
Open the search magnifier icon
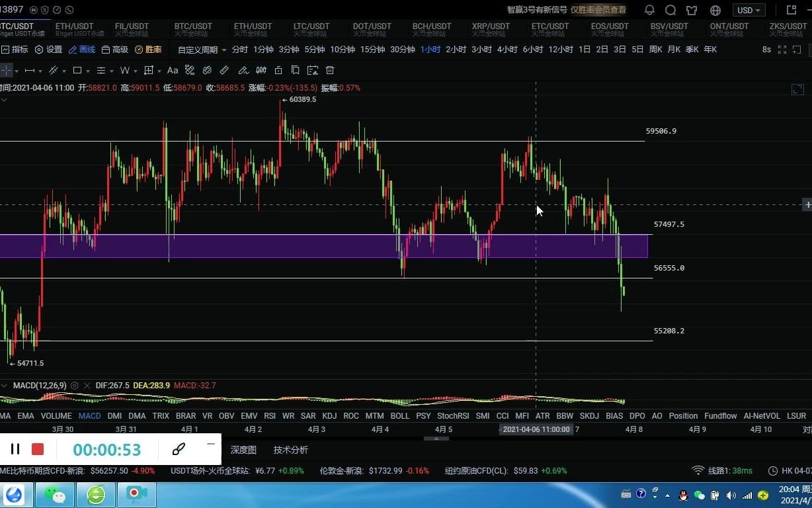click(x=670, y=10)
